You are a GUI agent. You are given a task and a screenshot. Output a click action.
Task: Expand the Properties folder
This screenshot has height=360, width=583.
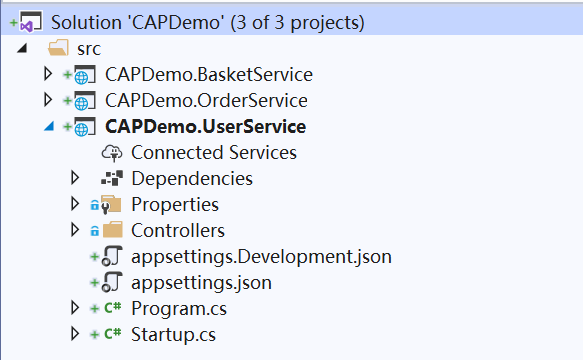click(x=75, y=204)
